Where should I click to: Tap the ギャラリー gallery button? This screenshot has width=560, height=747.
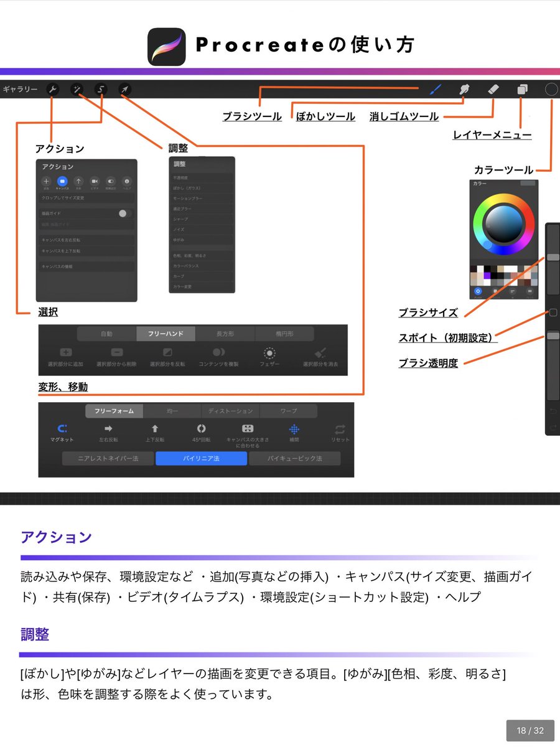pos(20,90)
